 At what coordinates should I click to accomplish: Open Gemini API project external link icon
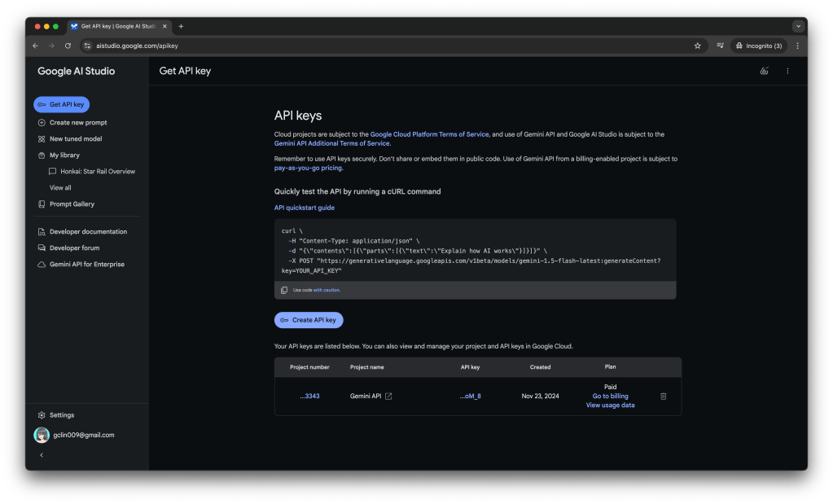388,397
